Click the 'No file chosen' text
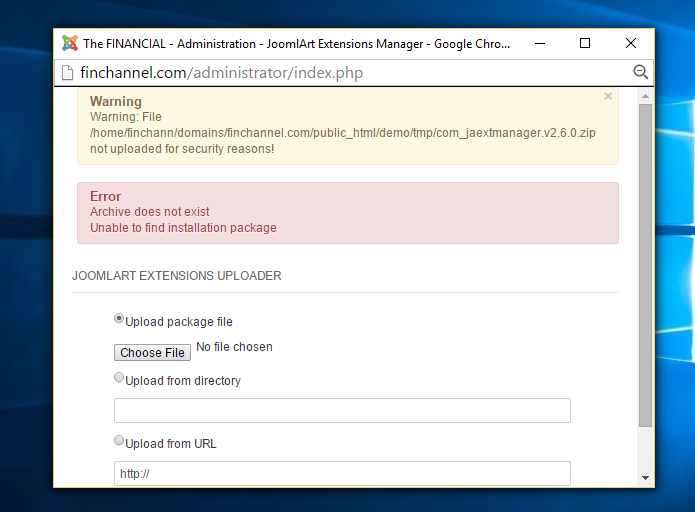Image resolution: width=695 pixels, height=512 pixels. 234,347
